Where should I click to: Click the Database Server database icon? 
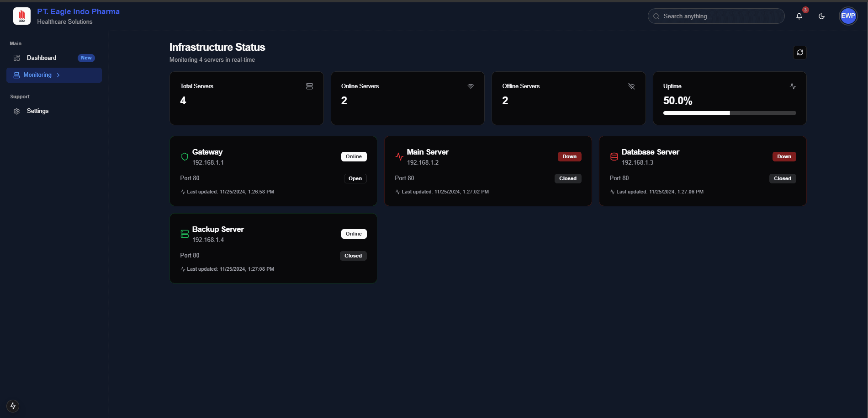[614, 157]
